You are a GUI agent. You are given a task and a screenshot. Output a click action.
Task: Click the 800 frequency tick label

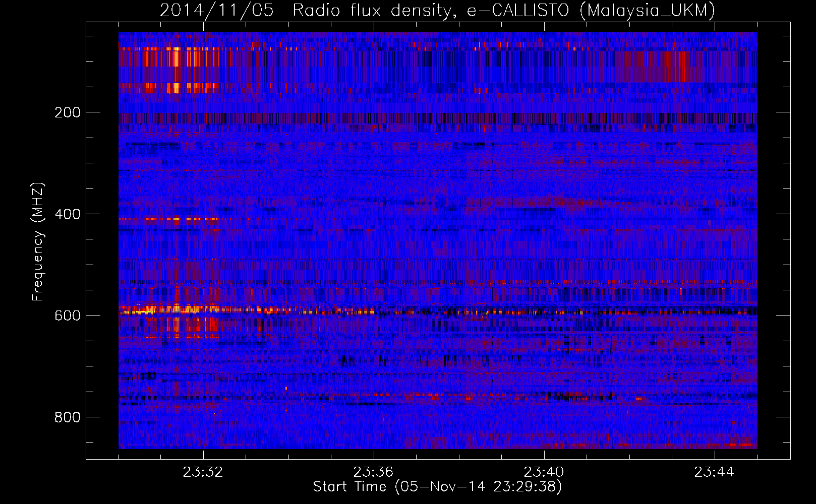[67, 417]
